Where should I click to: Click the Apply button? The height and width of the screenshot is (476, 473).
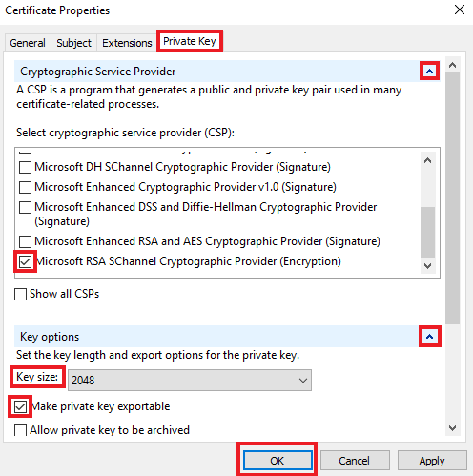(432, 461)
